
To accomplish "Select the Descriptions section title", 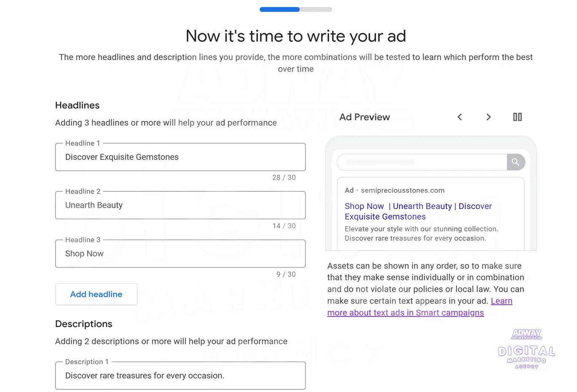I will click(x=83, y=324).
